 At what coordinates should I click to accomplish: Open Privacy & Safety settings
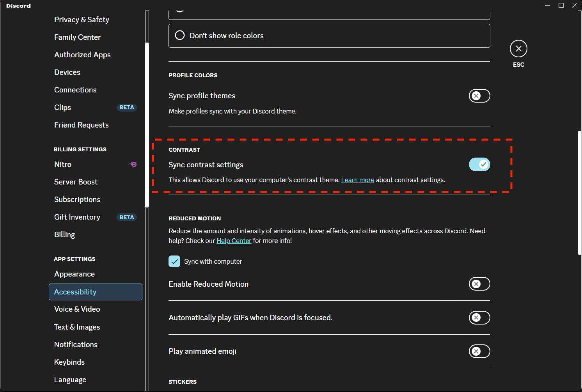(82, 20)
